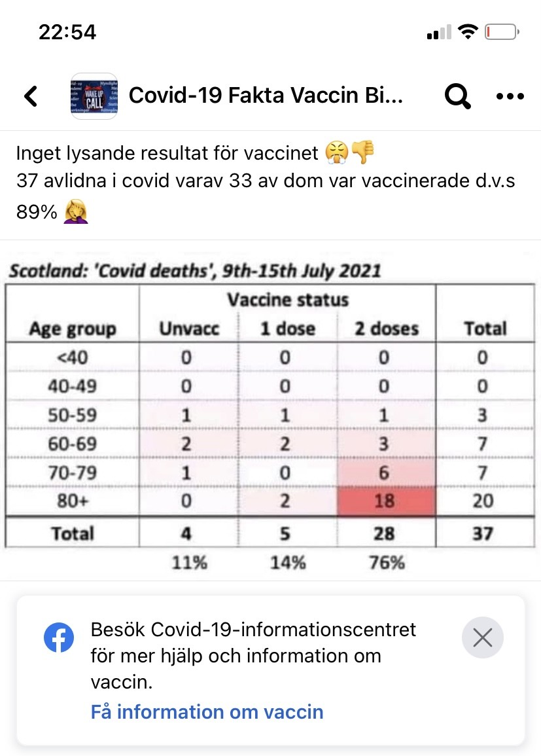541x756 pixels.
Task: Open the three-dot more options menu
Action: tap(510, 96)
